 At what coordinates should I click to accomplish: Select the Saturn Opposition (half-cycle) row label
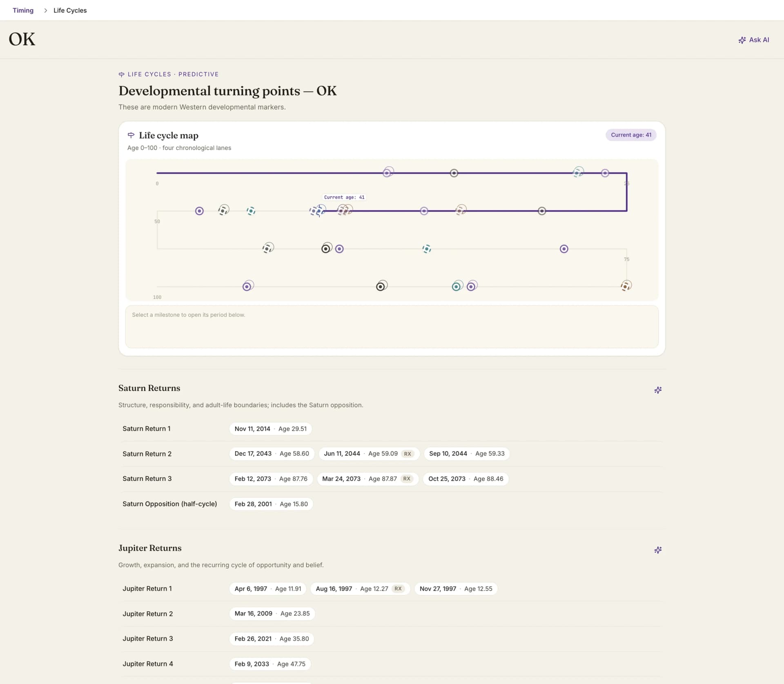tap(169, 504)
